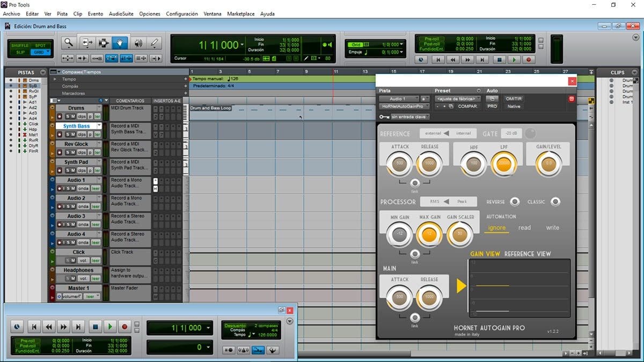Toggle the Reverse switch in AutoGain plugin
This screenshot has width=644, height=362.
coord(515,202)
